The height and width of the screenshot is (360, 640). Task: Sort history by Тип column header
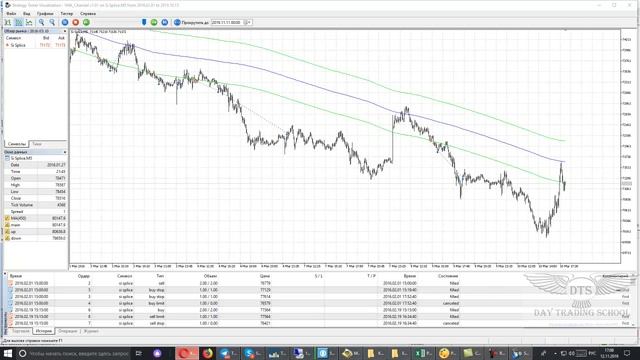tap(160, 276)
